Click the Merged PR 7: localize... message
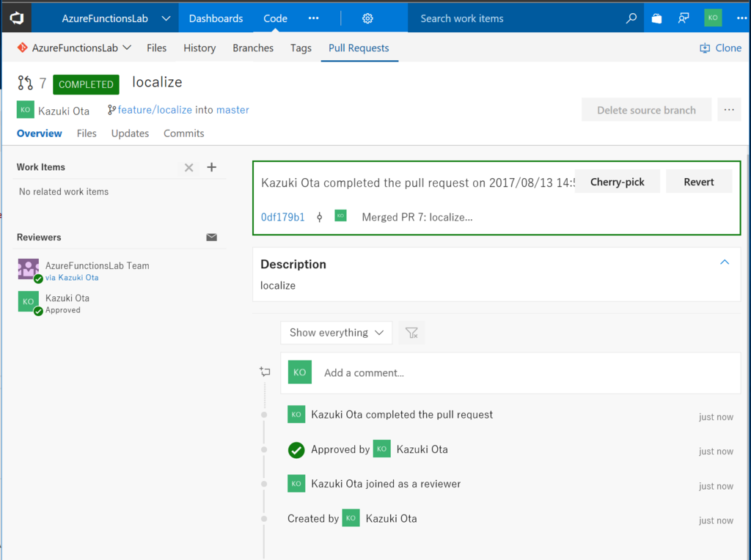Screen dimensions: 751x560 pyautogui.click(x=417, y=217)
